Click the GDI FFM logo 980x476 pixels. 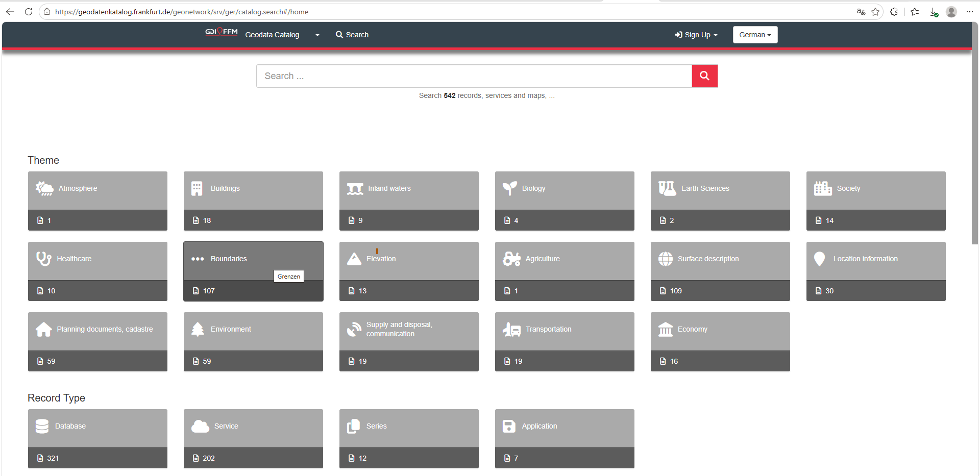(221, 32)
